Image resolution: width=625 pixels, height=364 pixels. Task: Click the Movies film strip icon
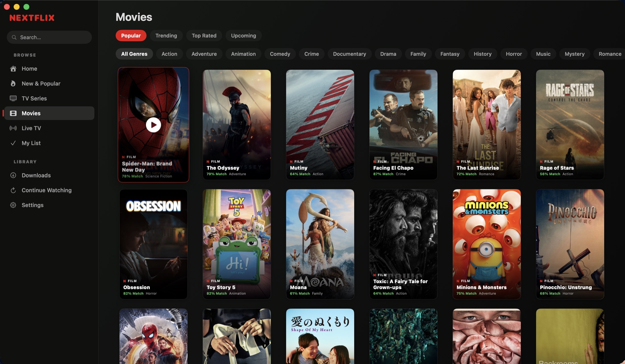13,113
